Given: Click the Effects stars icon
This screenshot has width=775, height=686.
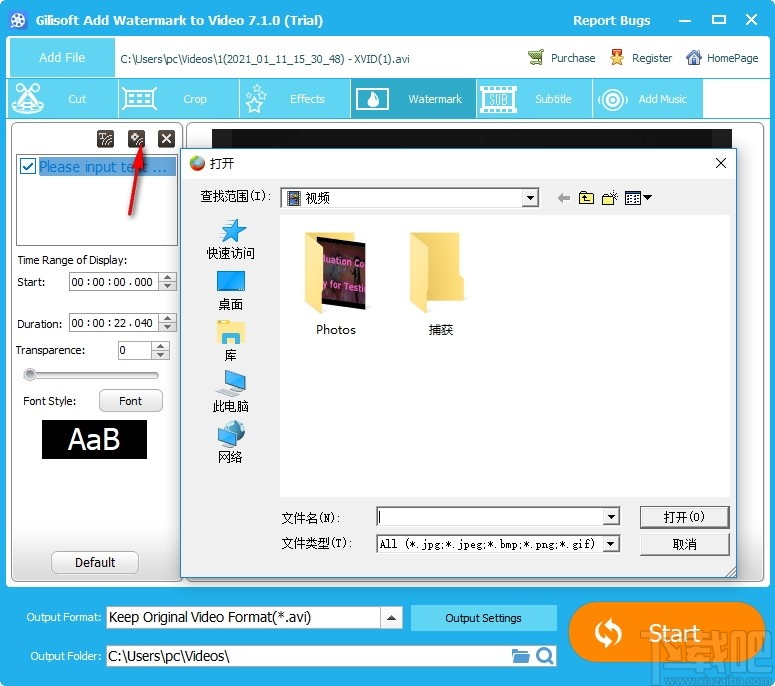Looking at the screenshot, I should coord(256,98).
